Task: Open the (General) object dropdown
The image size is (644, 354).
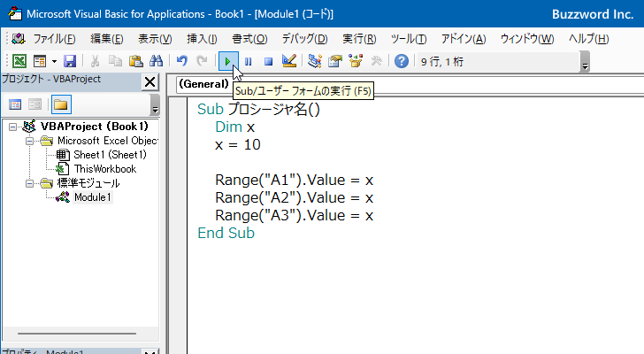Action: (204, 84)
